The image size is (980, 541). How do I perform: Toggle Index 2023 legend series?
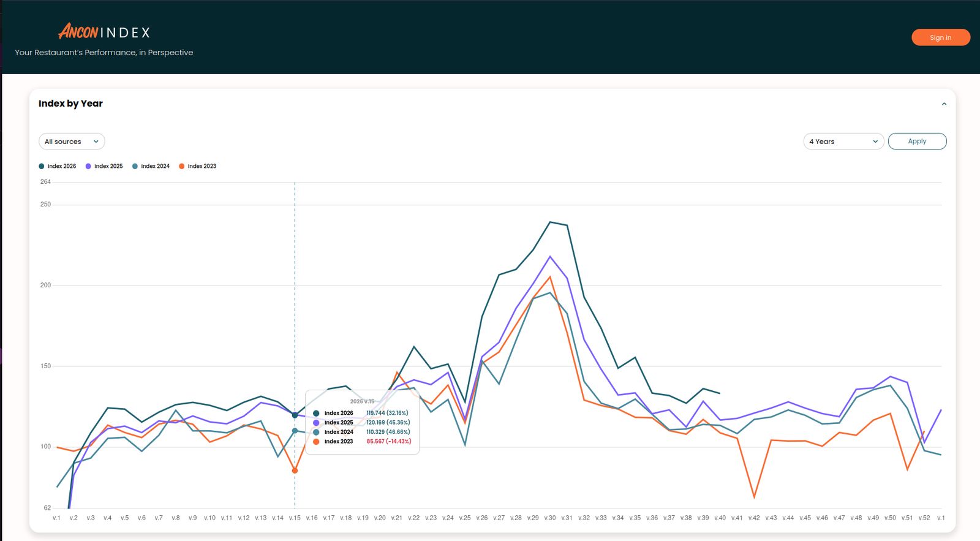point(197,166)
